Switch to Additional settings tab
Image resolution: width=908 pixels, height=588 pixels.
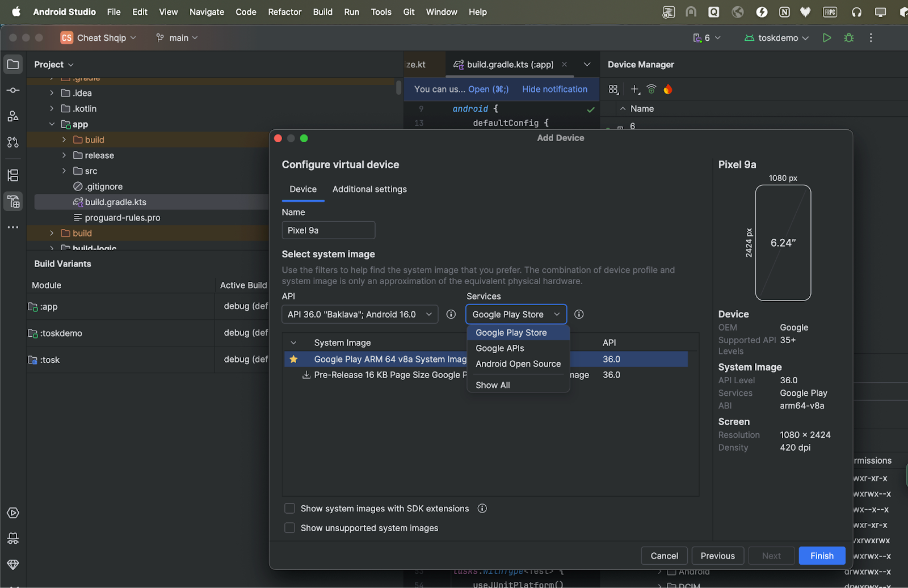click(x=369, y=189)
